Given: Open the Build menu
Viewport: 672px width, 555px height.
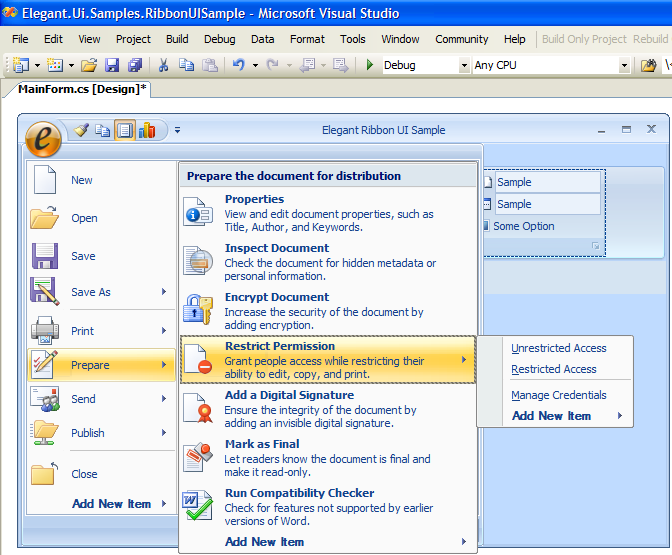Looking at the screenshot, I should tap(177, 39).
